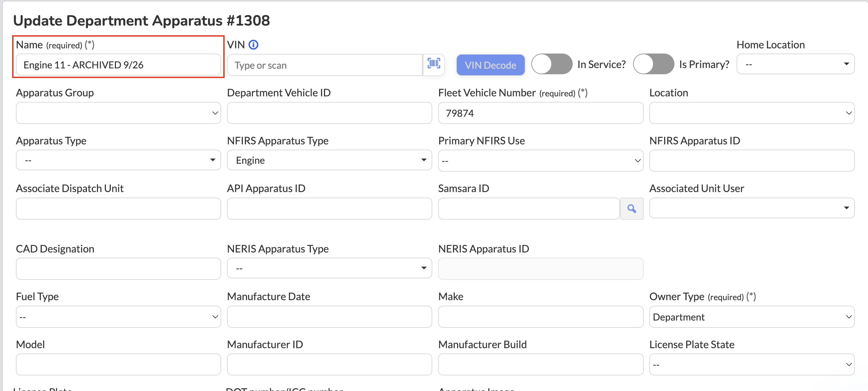Click the Make input field
The height and width of the screenshot is (391, 868).
click(x=541, y=317)
